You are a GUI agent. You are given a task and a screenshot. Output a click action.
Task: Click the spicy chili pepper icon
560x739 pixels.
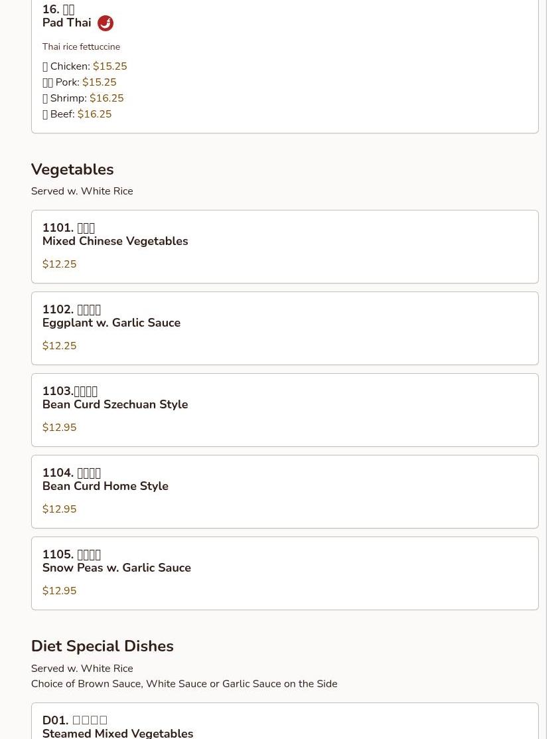click(x=105, y=23)
